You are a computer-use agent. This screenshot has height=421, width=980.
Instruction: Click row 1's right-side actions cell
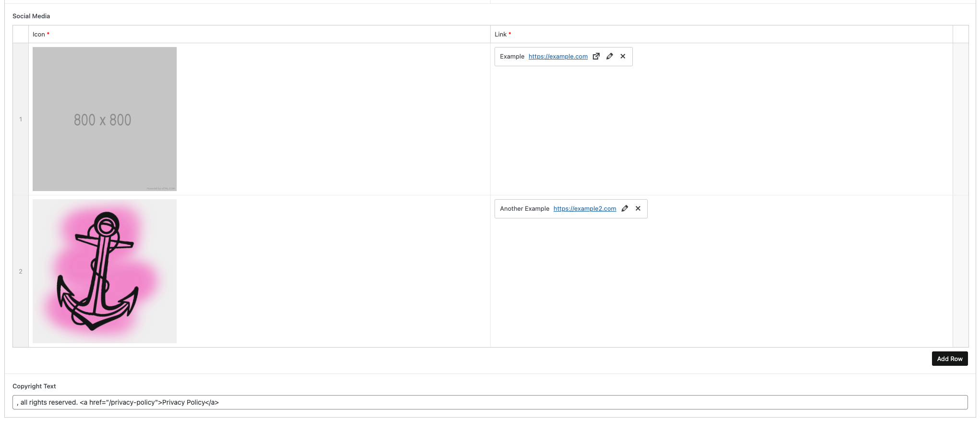coord(960,119)
